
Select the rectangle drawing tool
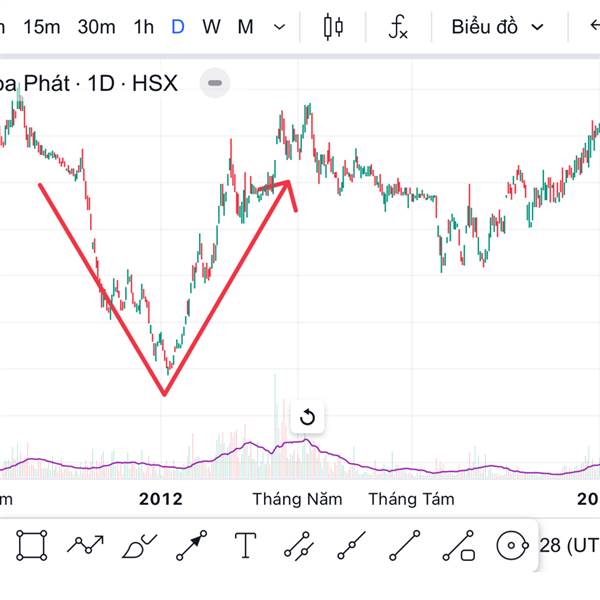(x=32, y=545)
